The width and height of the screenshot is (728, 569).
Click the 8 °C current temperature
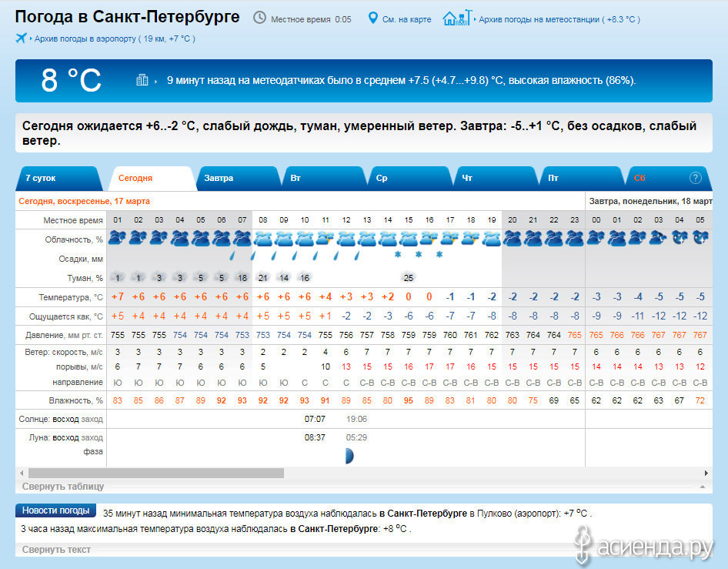coord(71,80)
